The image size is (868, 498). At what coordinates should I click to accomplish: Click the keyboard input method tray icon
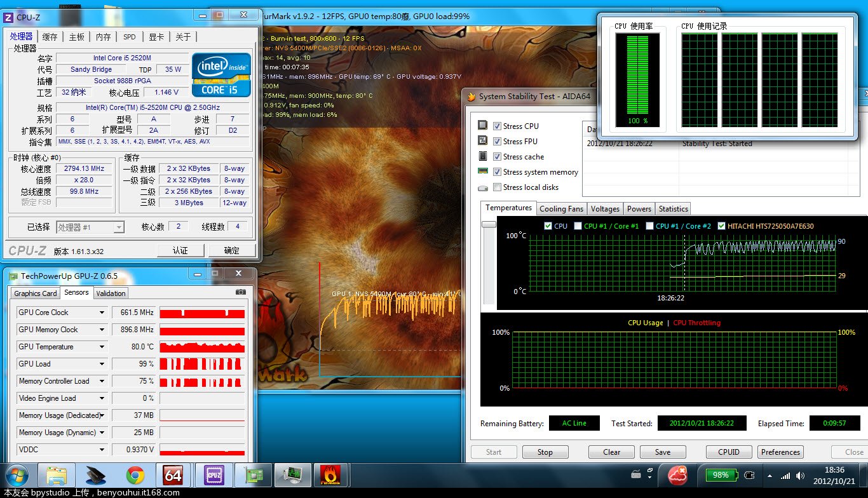[635, 473]
